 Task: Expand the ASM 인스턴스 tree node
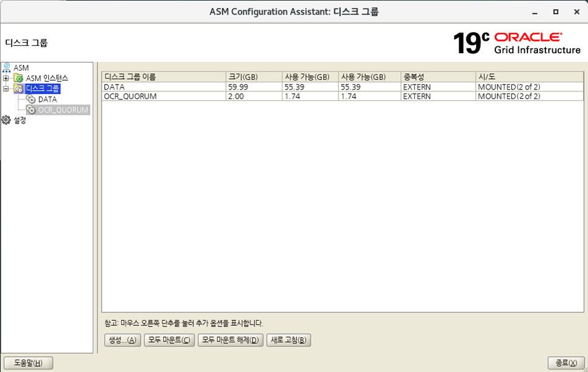point(6,78)
